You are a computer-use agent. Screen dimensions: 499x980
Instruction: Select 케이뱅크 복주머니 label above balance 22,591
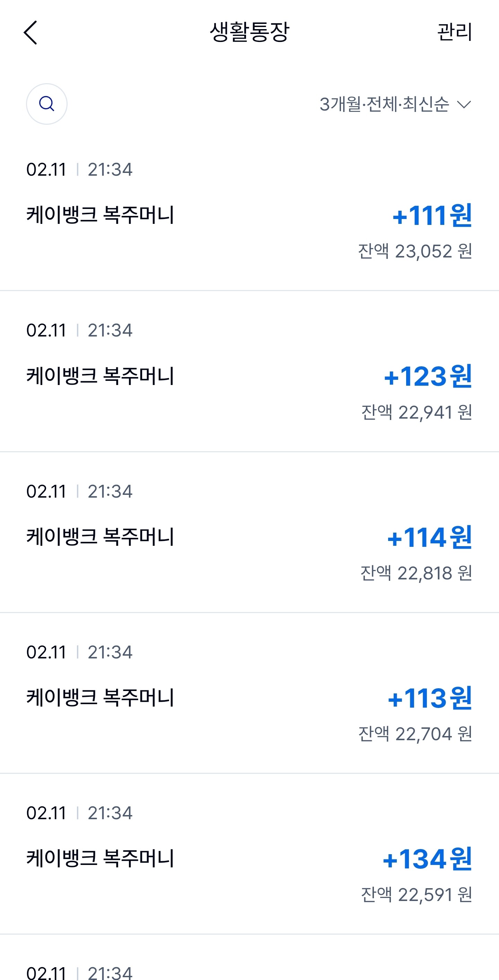(x=100, y=858)
